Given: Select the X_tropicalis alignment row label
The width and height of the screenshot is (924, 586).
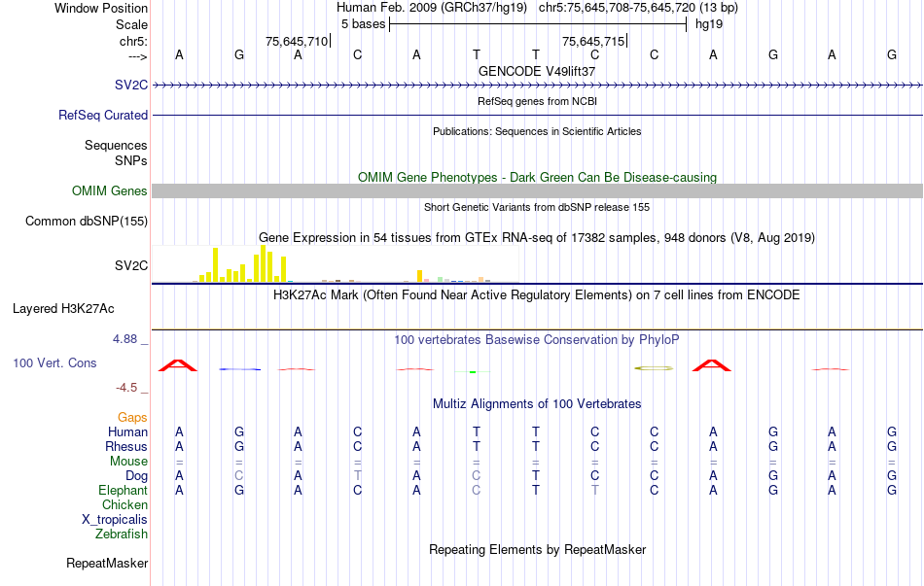Looking at the screenshot, I should (x=115, y=520).
